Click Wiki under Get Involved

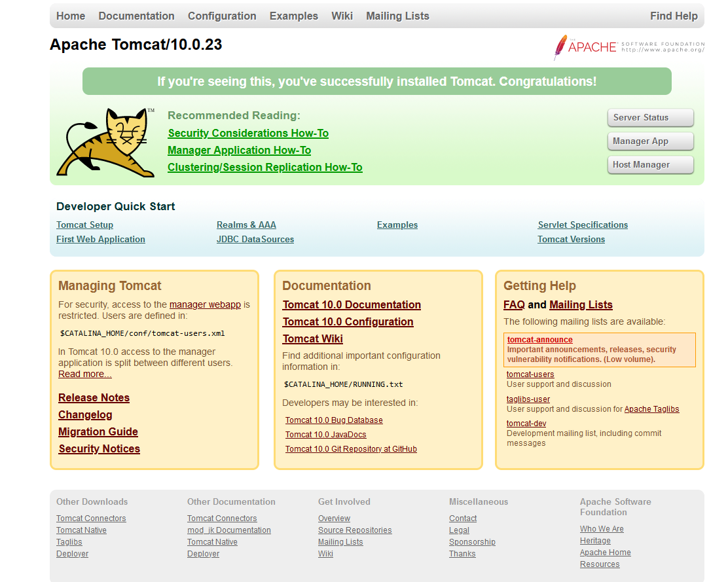coord(325,554)
